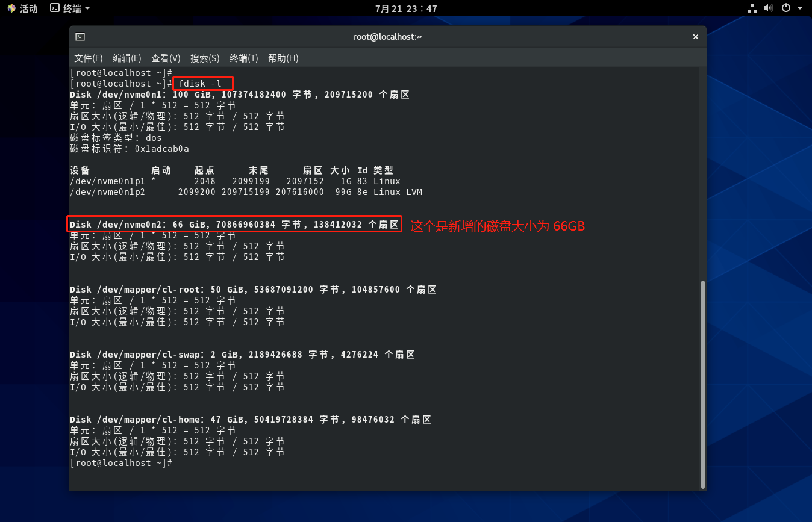Viewport: 812px width, 522px height.
Task: Open the 帮助(H) menu
Action: click(x=283, y=58)
